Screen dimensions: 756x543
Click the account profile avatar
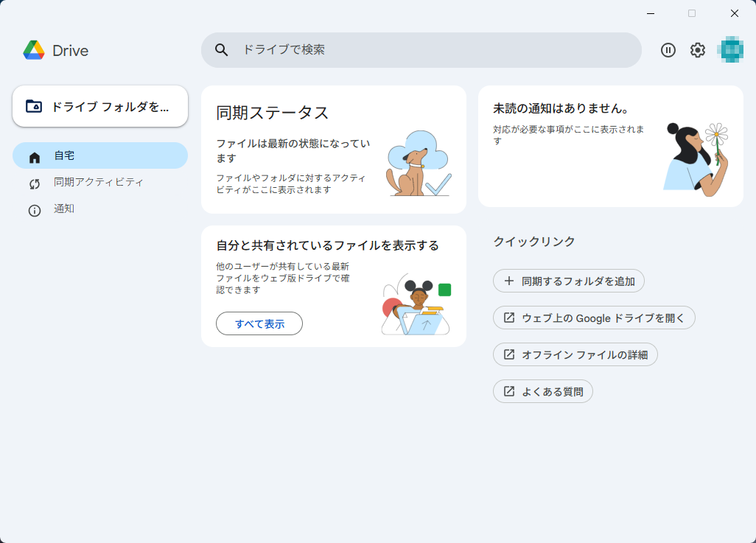click(731, 50)
